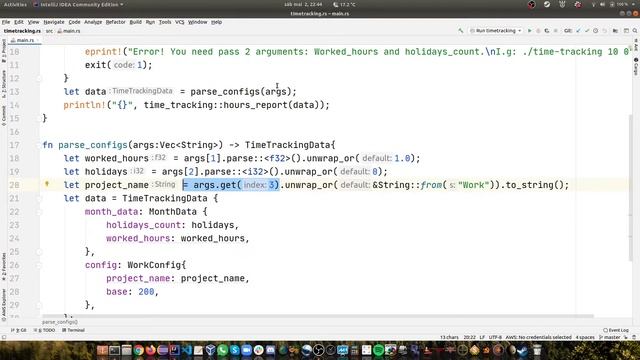This screenshot has width=640, height=360.
Task: Click line number 17 in the gutter
Action: click(x=14, y=145)
